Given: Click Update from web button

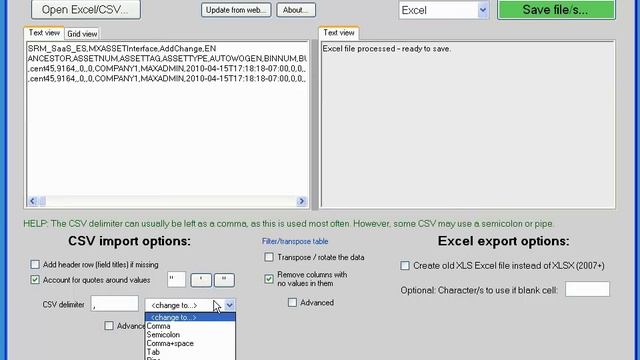Looking at the screenshot, I should (x=236, y=10).
